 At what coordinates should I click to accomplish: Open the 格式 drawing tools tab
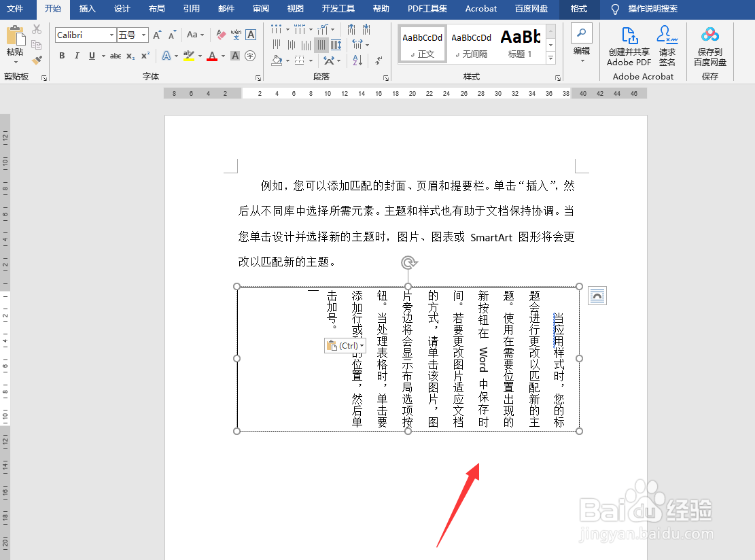click(x=580, y=10)
